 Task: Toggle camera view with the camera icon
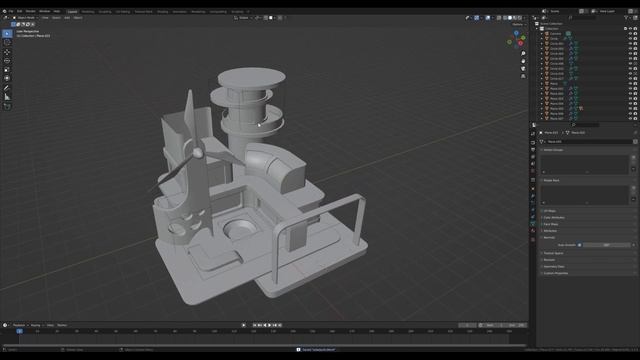pyautogui.click(x=523, y=69)
